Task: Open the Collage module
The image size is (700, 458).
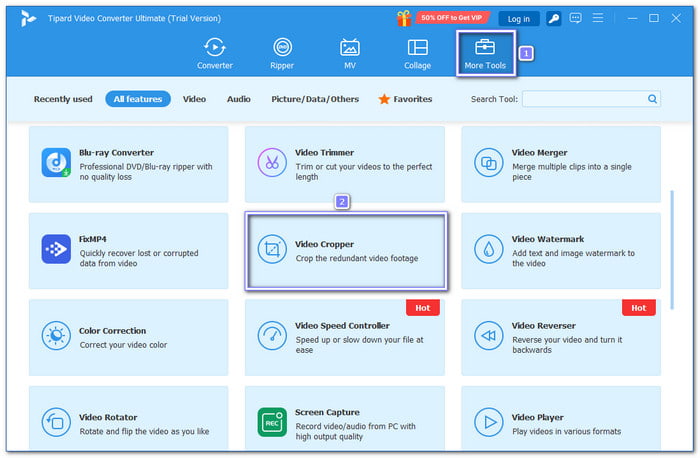Action: coord(417,53)
